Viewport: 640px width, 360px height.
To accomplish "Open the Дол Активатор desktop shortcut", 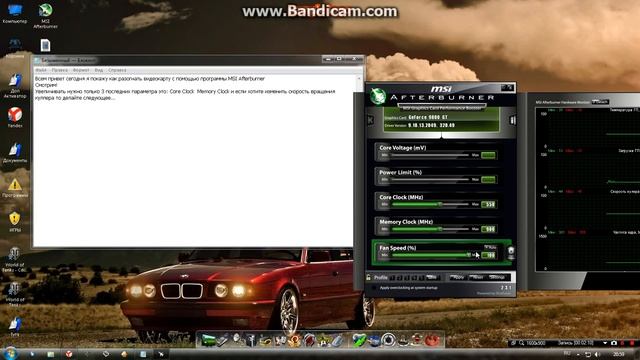I will 15,86.
